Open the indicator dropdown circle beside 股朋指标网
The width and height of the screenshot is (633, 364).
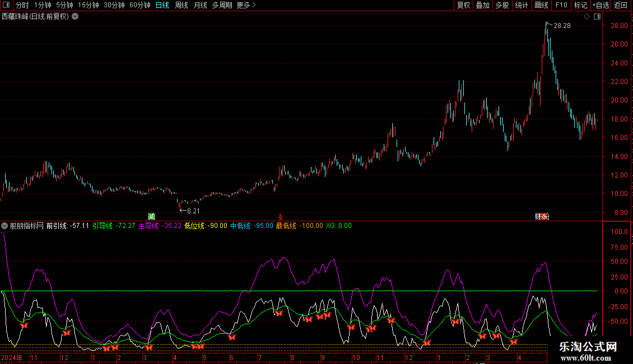[4, 226]
